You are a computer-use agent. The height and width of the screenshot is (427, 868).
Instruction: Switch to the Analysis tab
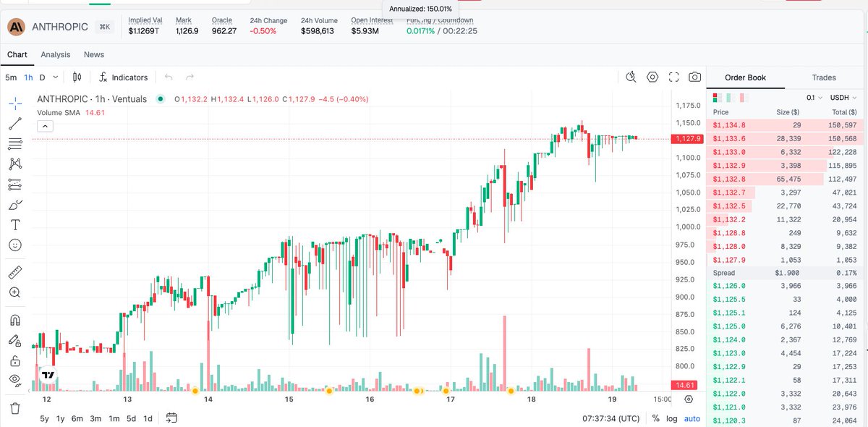(x=56, y=54)
